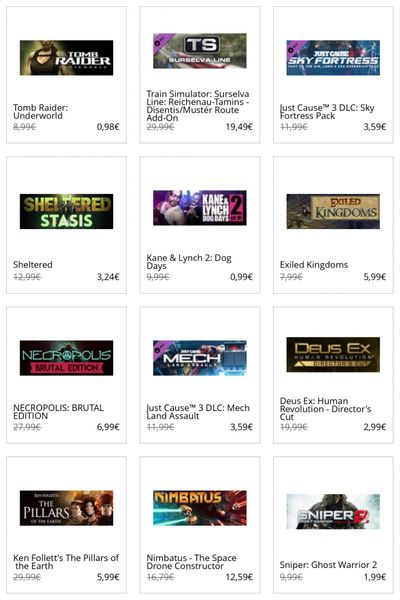The image size is (400, 600).
Task: Click the Kane & Lynch 2 banner
Action: (x=200, y=208)
